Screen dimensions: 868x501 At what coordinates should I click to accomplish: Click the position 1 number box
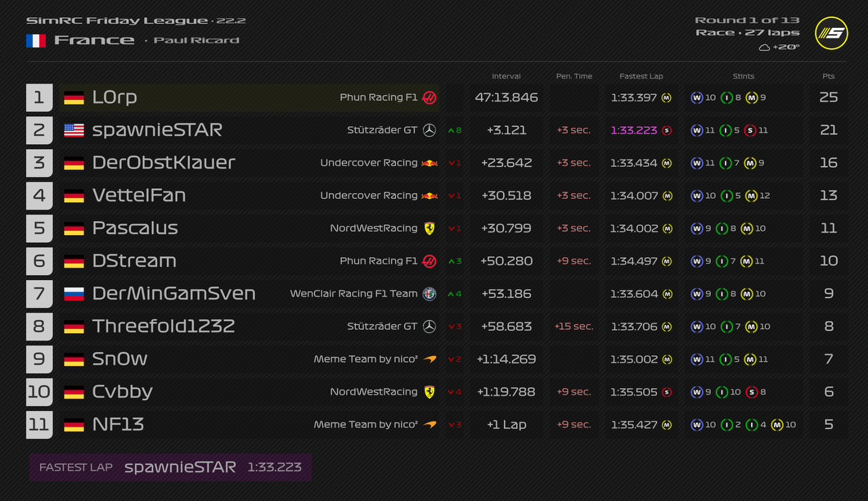pos(39,97)
